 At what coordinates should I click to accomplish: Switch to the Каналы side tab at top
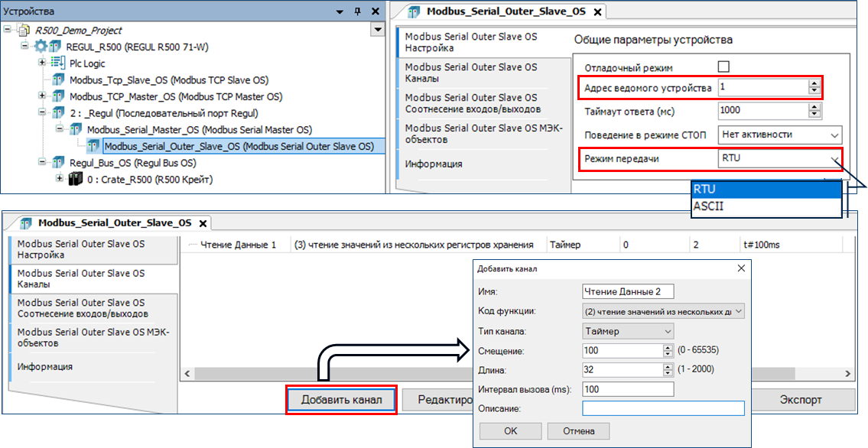click(470, 73)
